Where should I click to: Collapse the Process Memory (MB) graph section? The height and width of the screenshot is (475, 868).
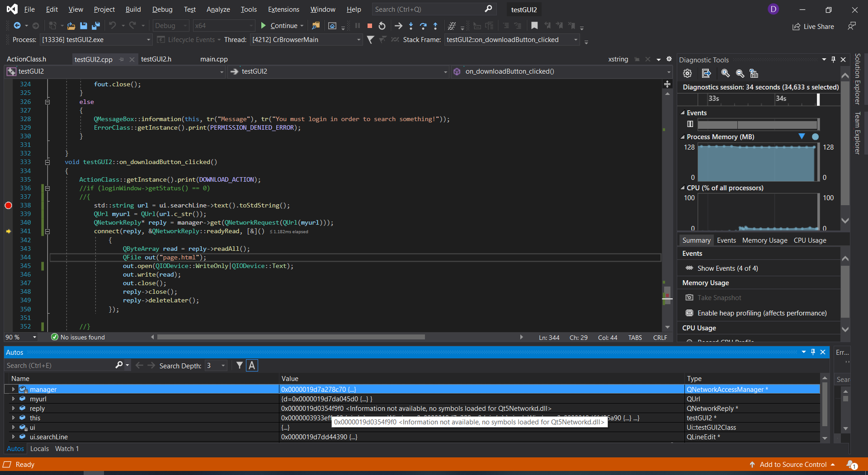point(683,136)
